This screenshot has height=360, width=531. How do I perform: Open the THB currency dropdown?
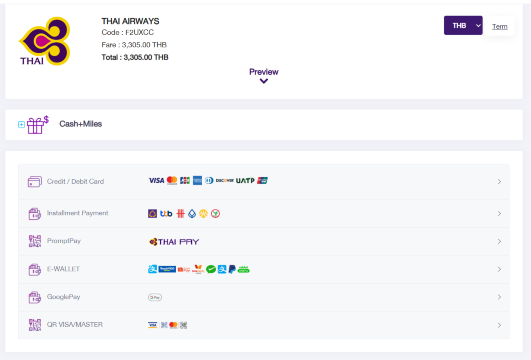[x=463, y=25]
